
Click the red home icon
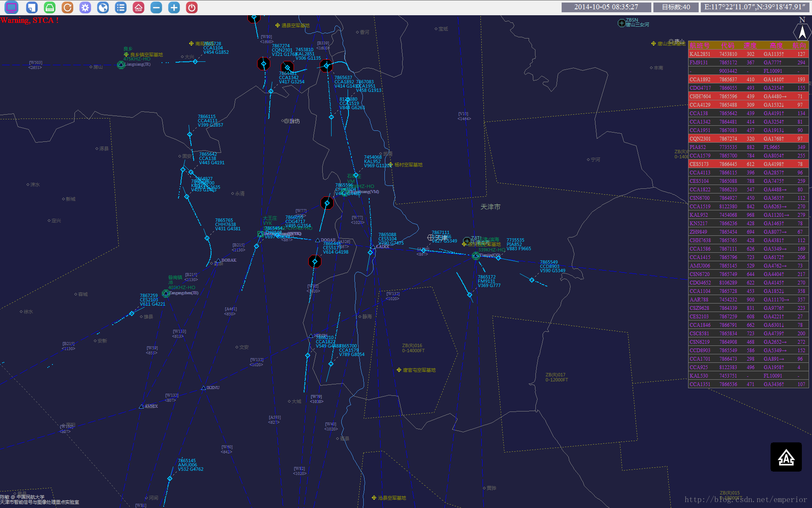(138, 7)
